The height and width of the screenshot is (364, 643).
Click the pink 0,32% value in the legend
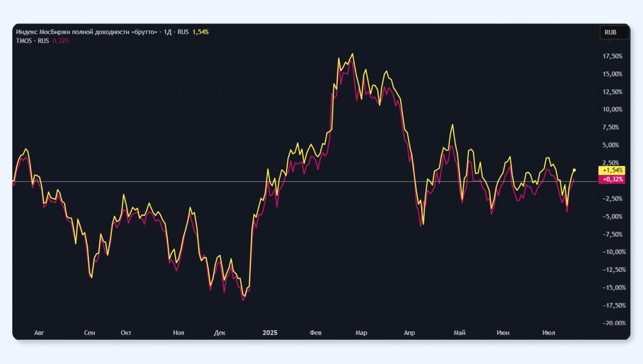pos(61,41)
